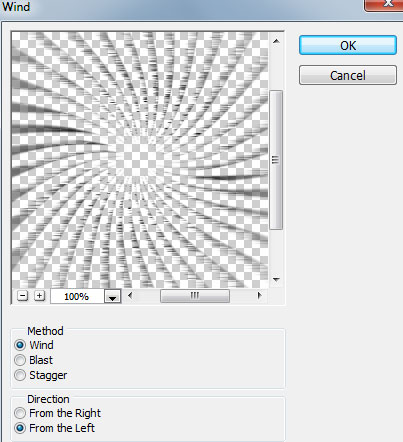Open the zoom percentage dropdown arrow

113,296
